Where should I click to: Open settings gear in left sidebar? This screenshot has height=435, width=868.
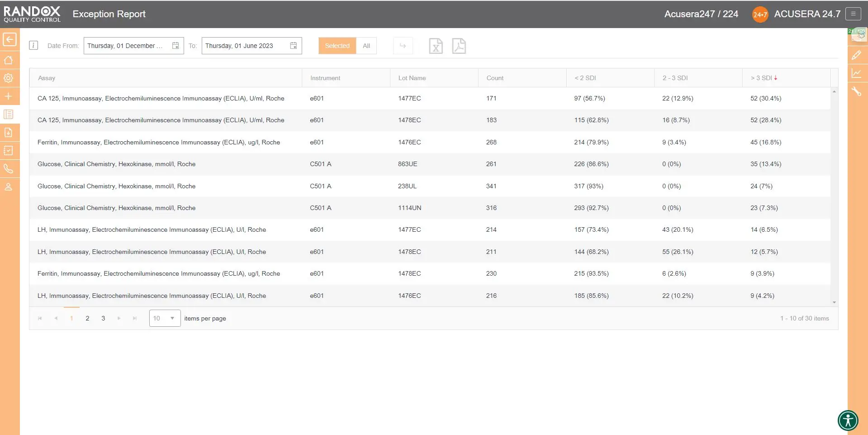[9, 78]
